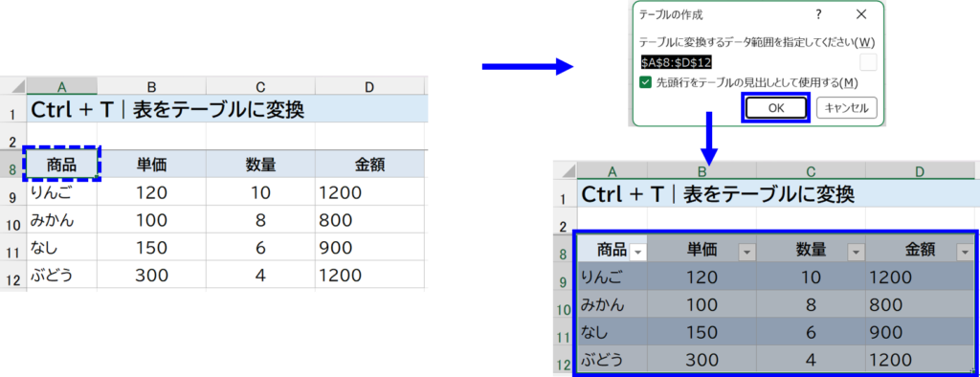Screen dimensions: 980x377
Task: Click the キャンセル button in the dialog
Action: click(847, 107)
